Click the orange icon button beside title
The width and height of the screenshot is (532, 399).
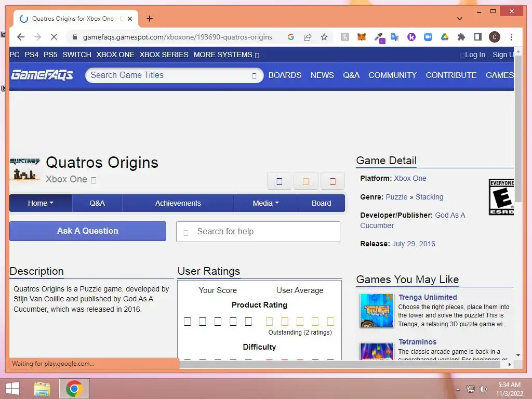[306, 181]
